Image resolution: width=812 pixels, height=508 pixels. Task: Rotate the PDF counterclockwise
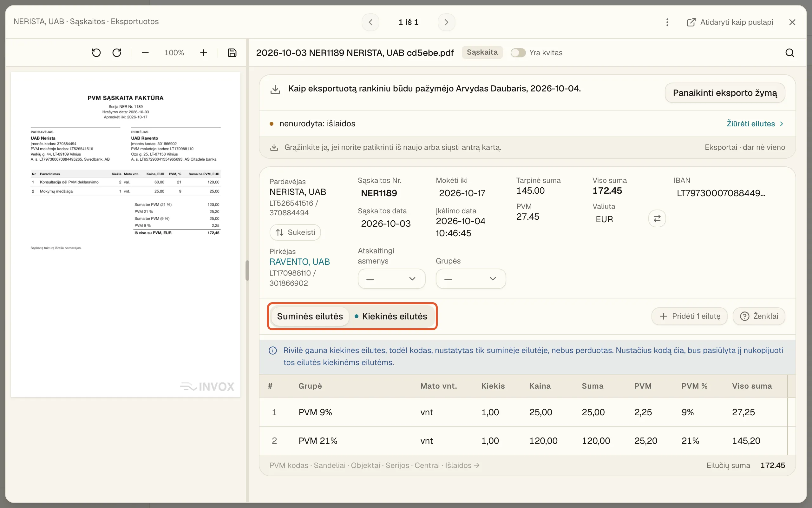click(96, 53)
